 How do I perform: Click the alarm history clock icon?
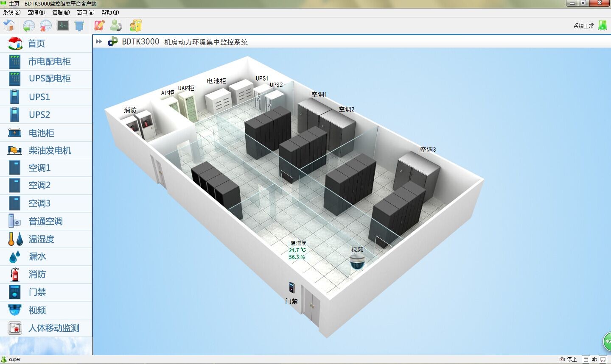pyautogui.click(x=45, y=26)
